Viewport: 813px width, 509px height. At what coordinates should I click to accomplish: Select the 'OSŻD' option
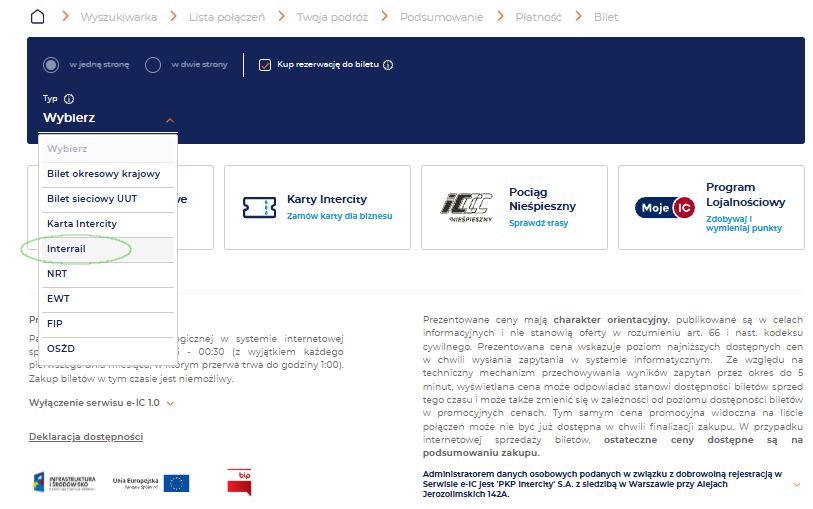107,349
